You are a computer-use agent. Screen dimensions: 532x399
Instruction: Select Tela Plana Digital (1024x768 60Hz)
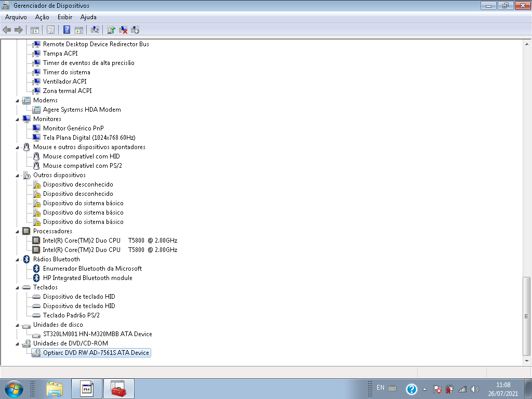coord(89,138)
